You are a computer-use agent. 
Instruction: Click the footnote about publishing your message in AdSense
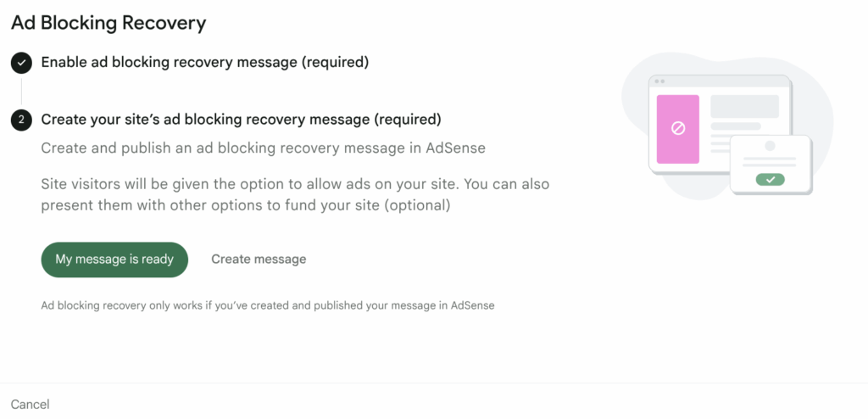[267, 305]
